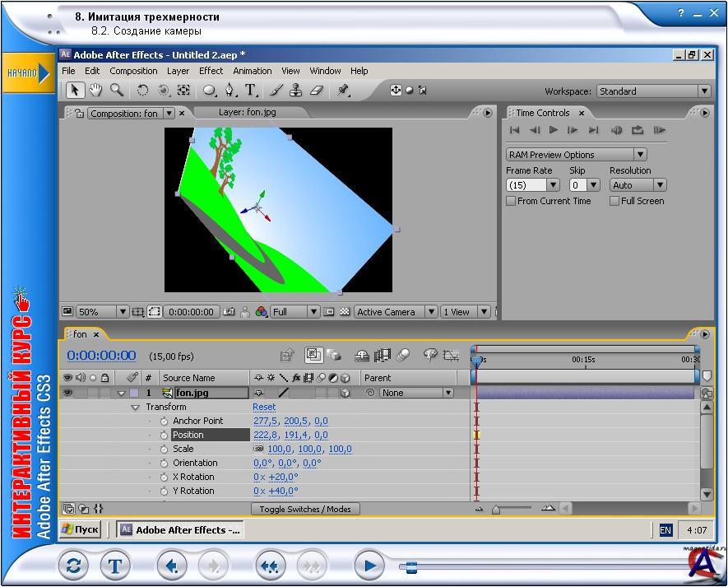Open the Composition menu
The height and width of the screenshot is (587, 728).
133,71
